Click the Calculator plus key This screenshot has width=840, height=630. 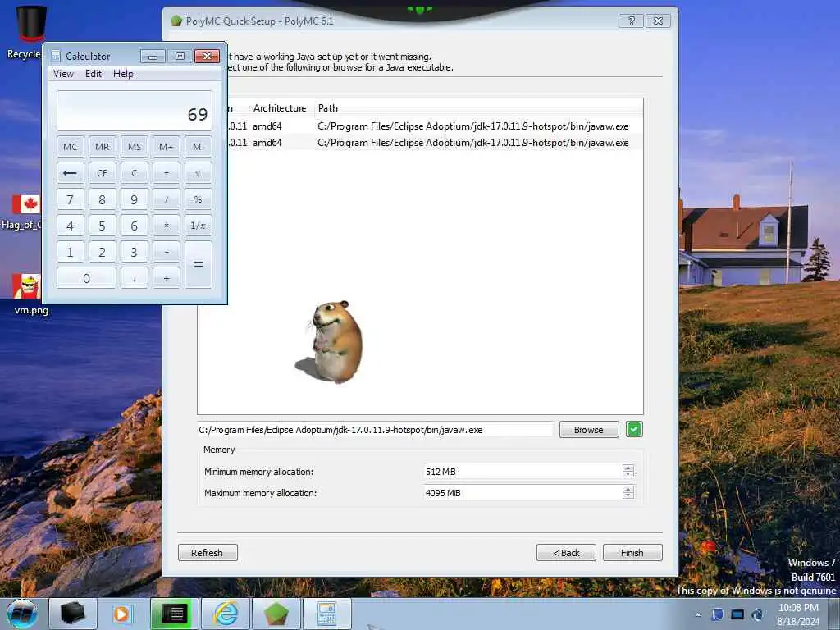[x=166, y=278]
